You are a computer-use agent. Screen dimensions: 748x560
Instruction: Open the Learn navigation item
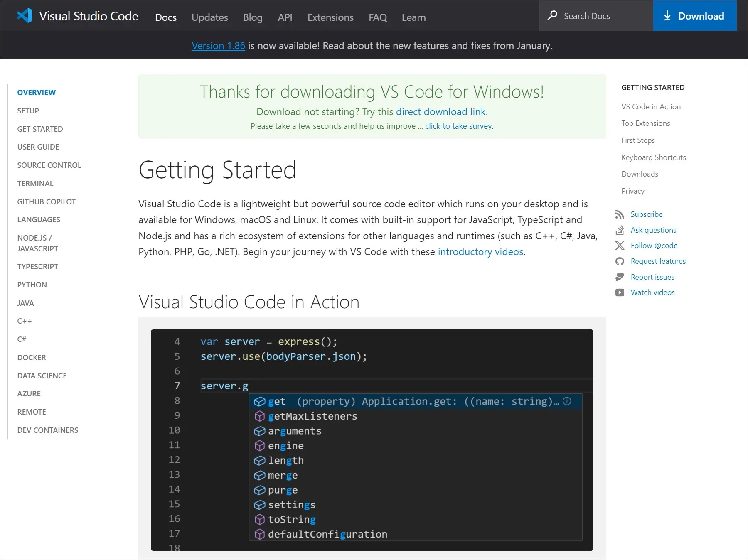[413, 17]
